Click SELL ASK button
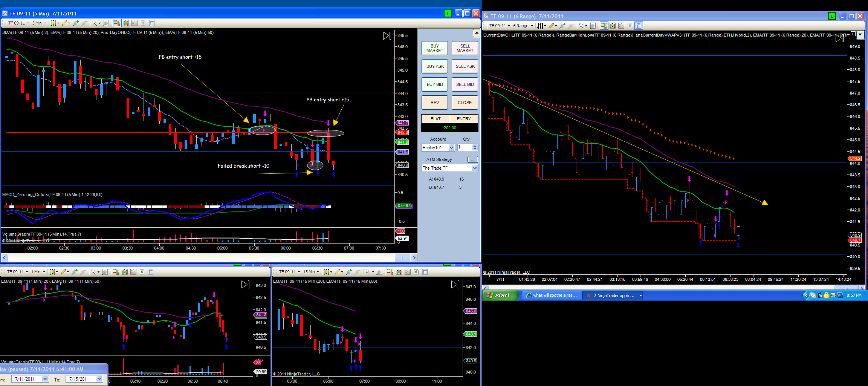 pos(465,66)
